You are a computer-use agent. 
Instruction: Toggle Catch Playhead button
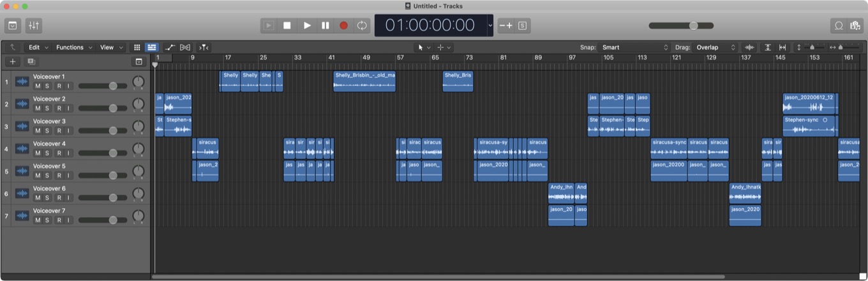pos(204,47)
